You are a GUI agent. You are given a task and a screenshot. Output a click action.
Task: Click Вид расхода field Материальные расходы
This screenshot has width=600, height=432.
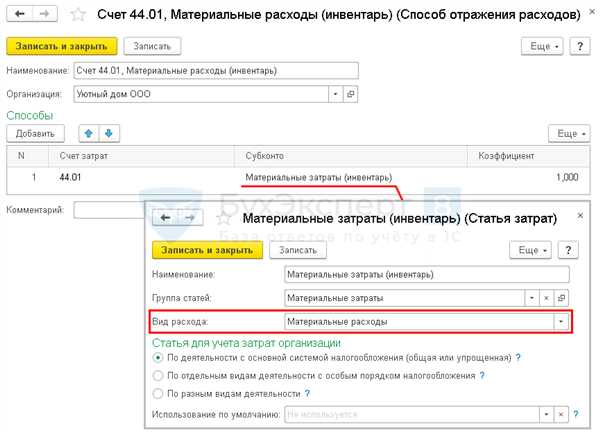[419, 322]
